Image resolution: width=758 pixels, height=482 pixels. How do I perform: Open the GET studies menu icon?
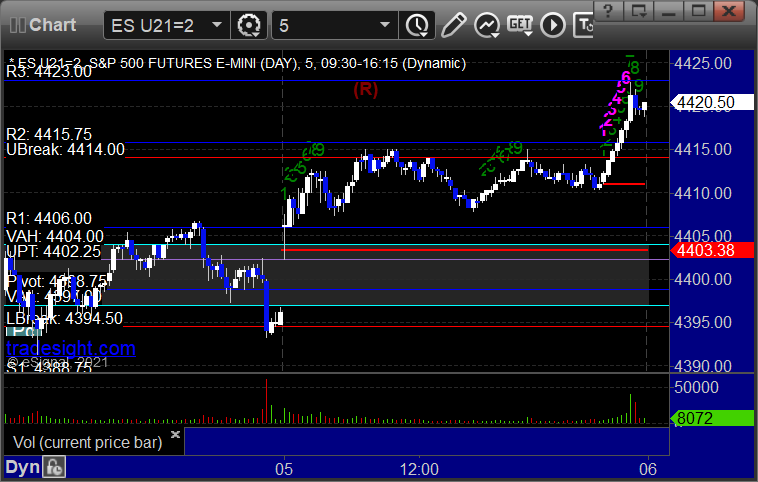point(520,25)
